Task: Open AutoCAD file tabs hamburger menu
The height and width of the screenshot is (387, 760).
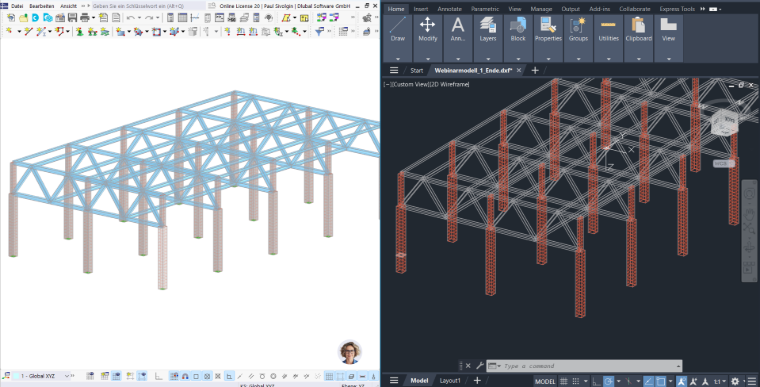Action: coord(394,70)
